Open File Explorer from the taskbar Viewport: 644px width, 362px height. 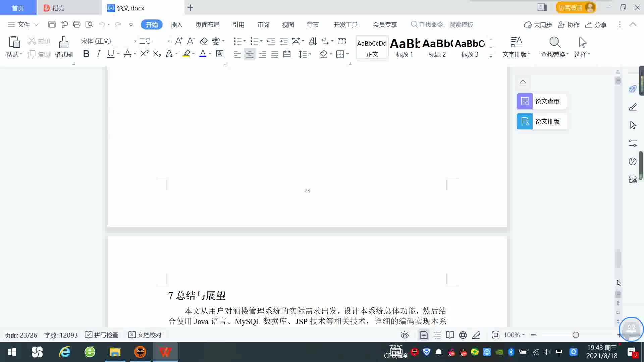coord(115,352)
